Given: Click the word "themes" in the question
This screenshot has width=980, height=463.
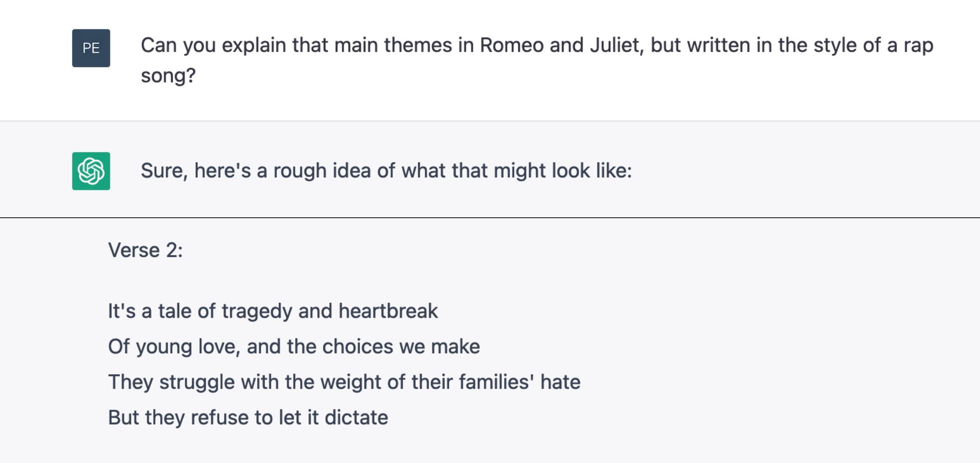Looking at the screenshot, I should click(x=418, y=45).
